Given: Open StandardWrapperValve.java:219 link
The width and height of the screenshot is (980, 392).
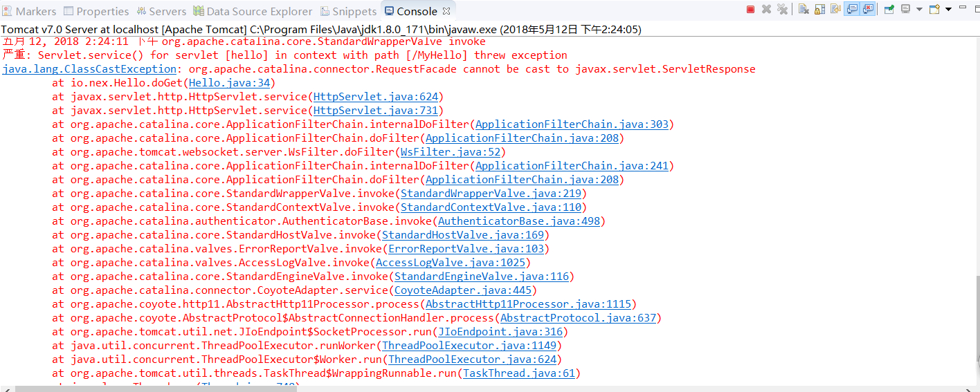Looking at the screenshot, I should pyautogui.click(x=491, y=194).
